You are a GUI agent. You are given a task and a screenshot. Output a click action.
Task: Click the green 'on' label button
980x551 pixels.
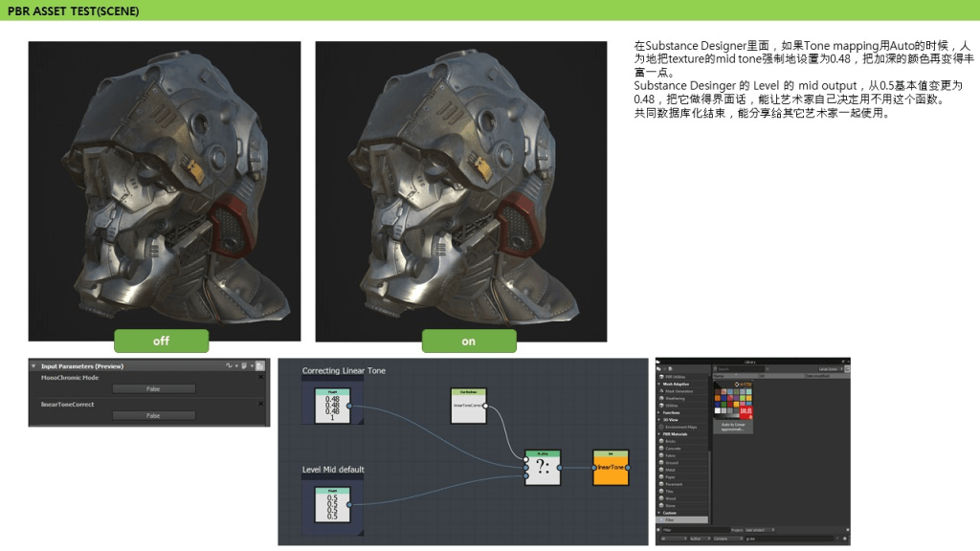[468, 341]
